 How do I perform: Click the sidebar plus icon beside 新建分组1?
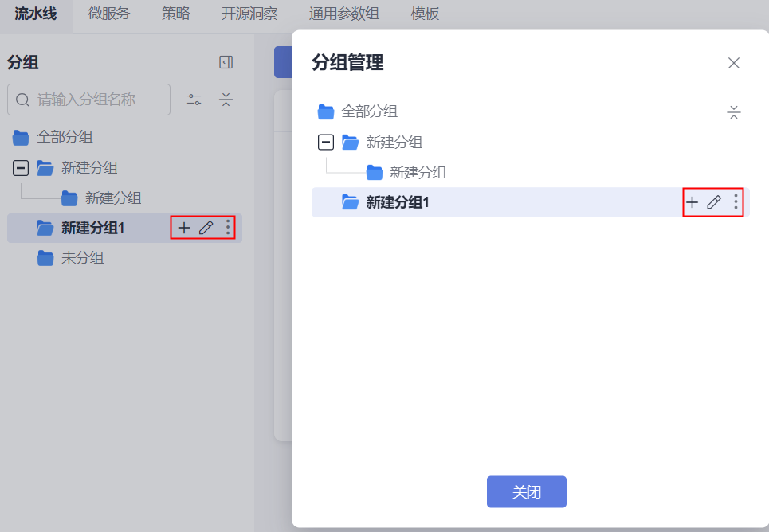point(184,228)
